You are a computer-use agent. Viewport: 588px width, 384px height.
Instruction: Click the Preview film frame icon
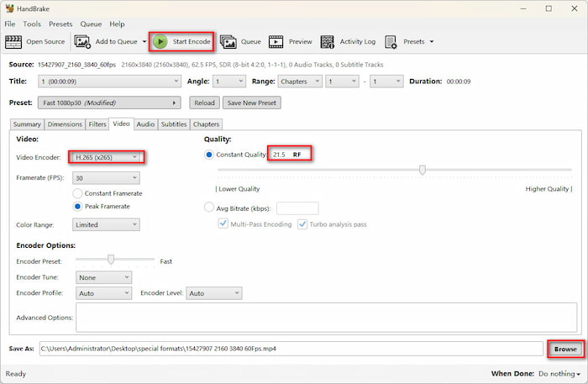tap(276, 42)
